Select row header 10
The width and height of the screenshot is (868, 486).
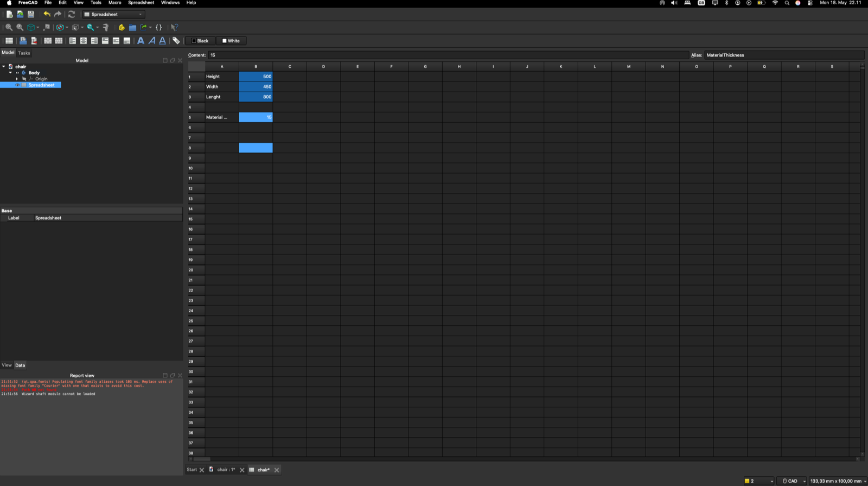point(196,168)
